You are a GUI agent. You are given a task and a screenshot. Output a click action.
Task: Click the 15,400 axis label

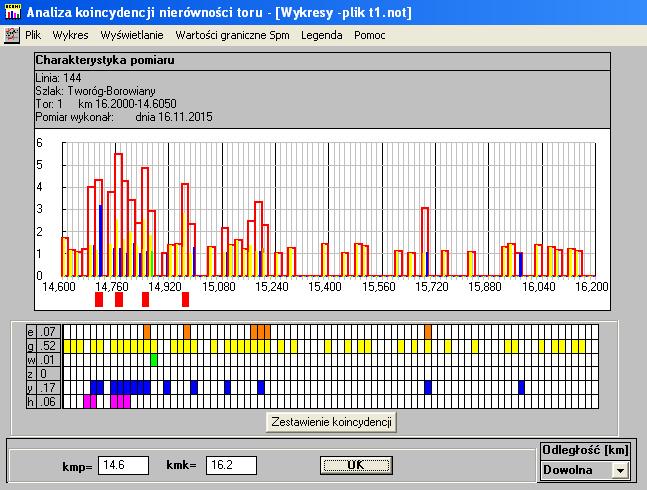coord(325,287)
